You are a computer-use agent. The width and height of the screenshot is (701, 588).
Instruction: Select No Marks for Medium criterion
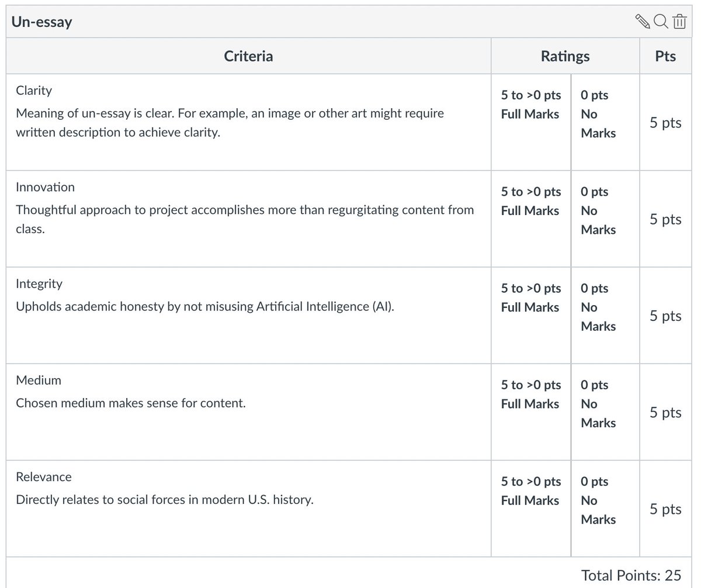click(598, 403)
